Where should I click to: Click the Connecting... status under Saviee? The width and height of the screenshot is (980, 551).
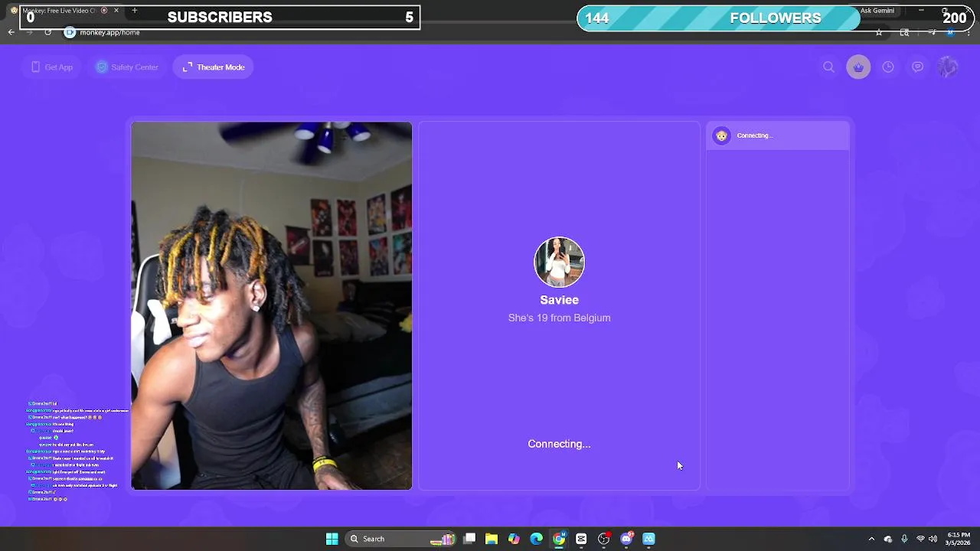pyautogui.click(x=559, y=444)
